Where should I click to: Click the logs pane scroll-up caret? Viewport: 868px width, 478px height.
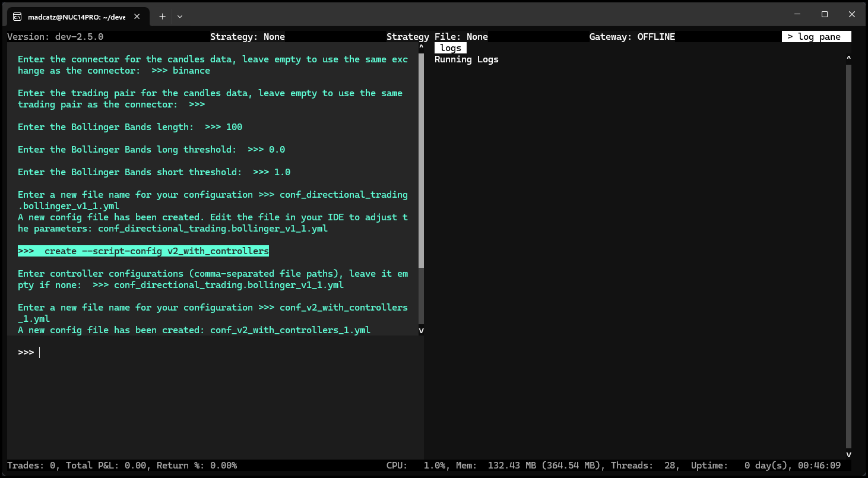(848, 58)
